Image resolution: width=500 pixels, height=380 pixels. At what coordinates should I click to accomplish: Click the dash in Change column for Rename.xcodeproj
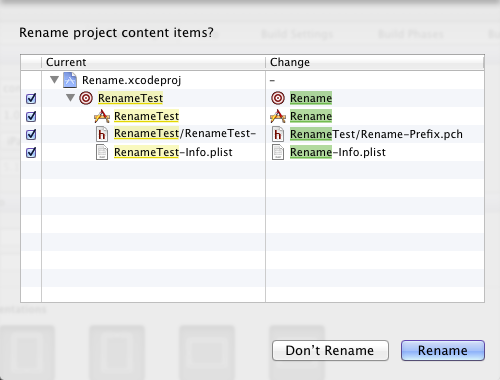point(272,81)
